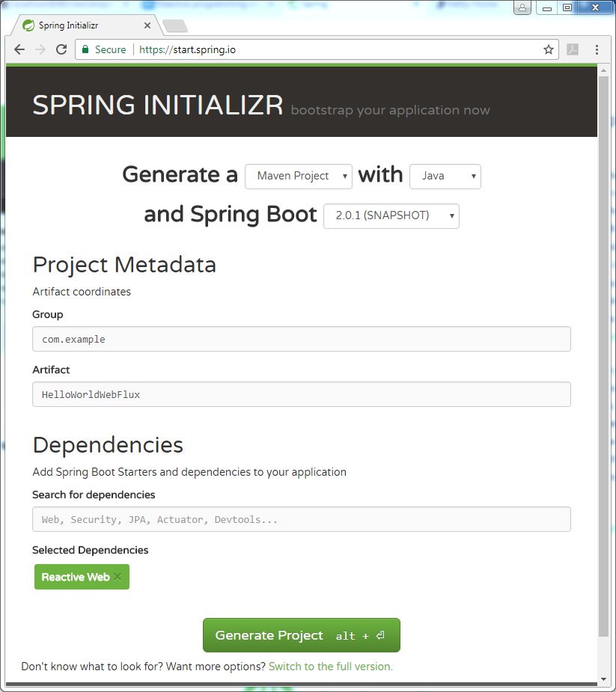Image resolution: width=616 pixels, height=692 pixels.
Task: Focus the Group input field
Action: click(x=302, y=339)
